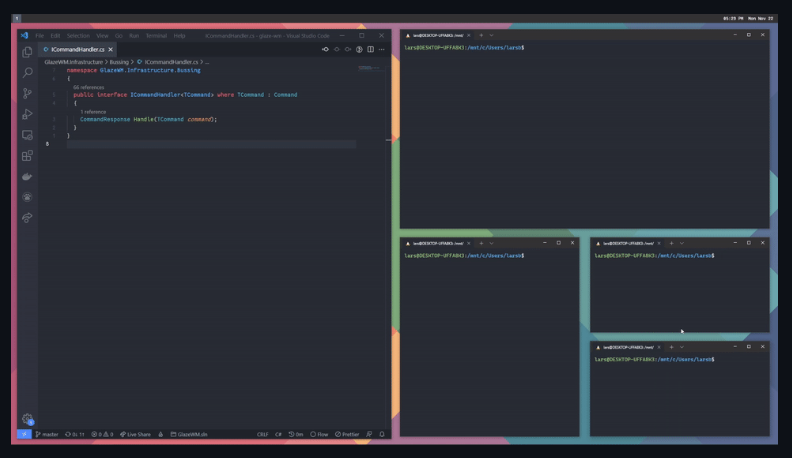
Task: Click the flame icon in the status bar
Action: coord(161,434)
